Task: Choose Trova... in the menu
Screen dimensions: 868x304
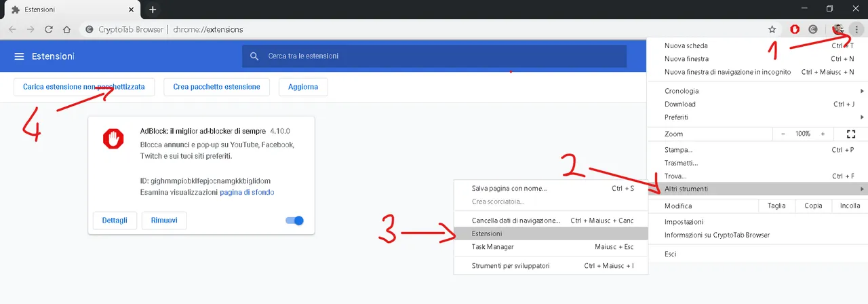Action: point(757,176)
